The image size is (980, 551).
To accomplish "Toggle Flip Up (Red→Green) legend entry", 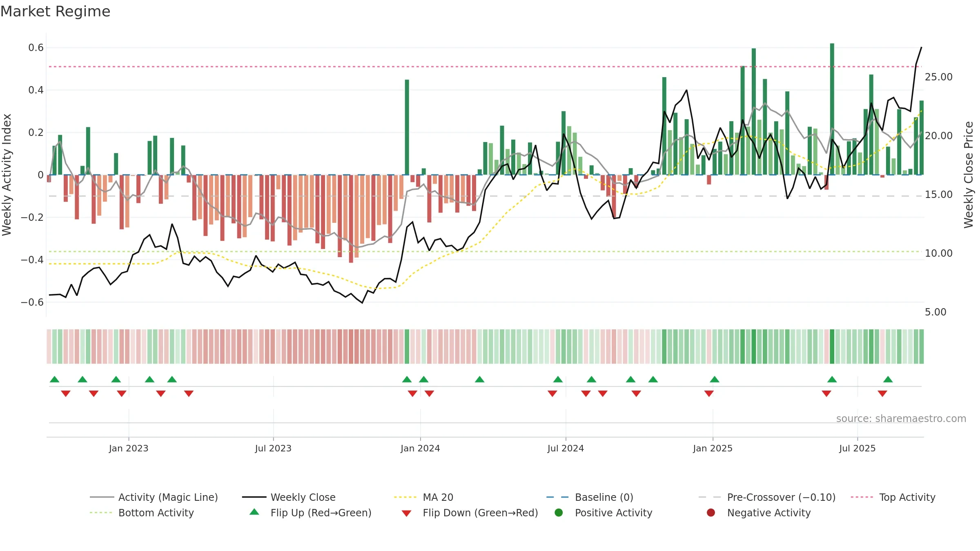I will click(x=310, y=513).
